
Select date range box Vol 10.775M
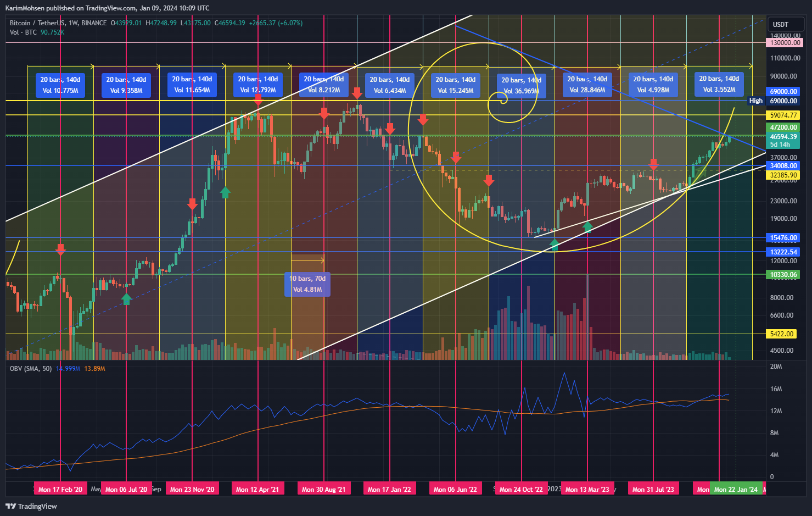(60, 85)
